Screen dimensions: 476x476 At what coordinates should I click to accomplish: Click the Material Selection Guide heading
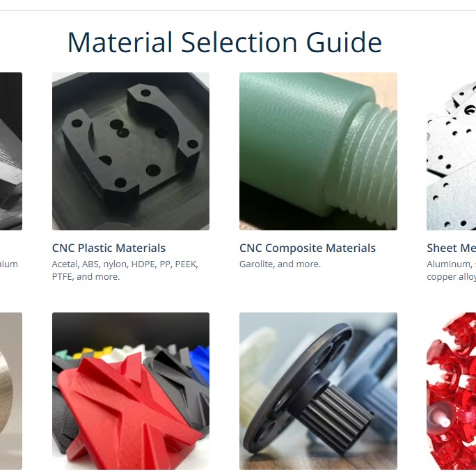click(x=225, y=42)
